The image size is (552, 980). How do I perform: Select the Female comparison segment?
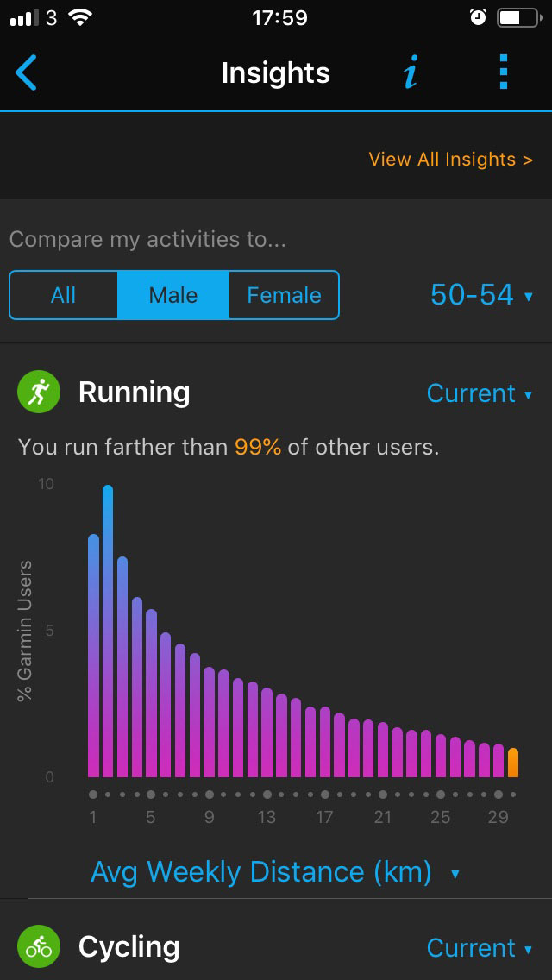point(284,295)
